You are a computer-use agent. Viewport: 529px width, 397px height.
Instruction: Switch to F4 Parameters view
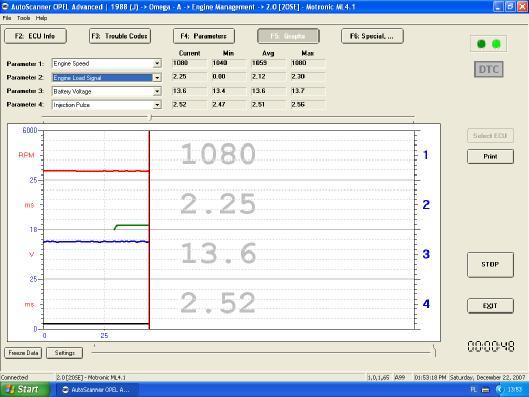[204, 36]
